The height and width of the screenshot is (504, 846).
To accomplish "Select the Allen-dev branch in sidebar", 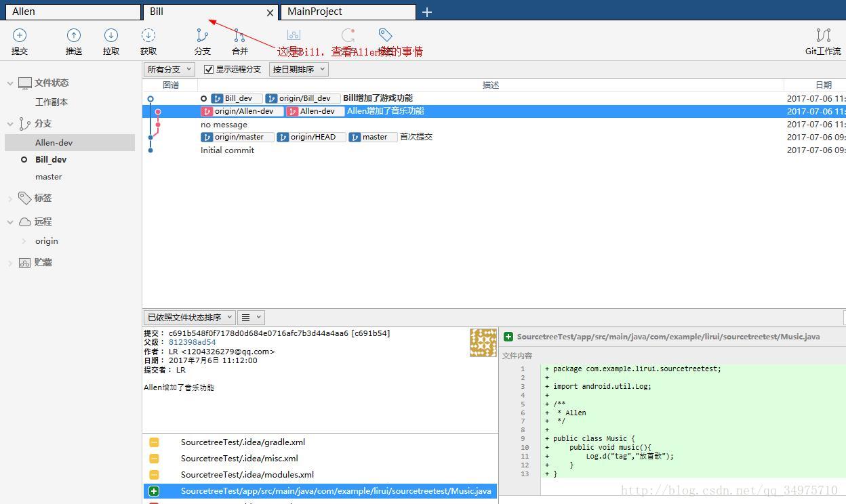I will pyautogui.click(x=70, y=142).
